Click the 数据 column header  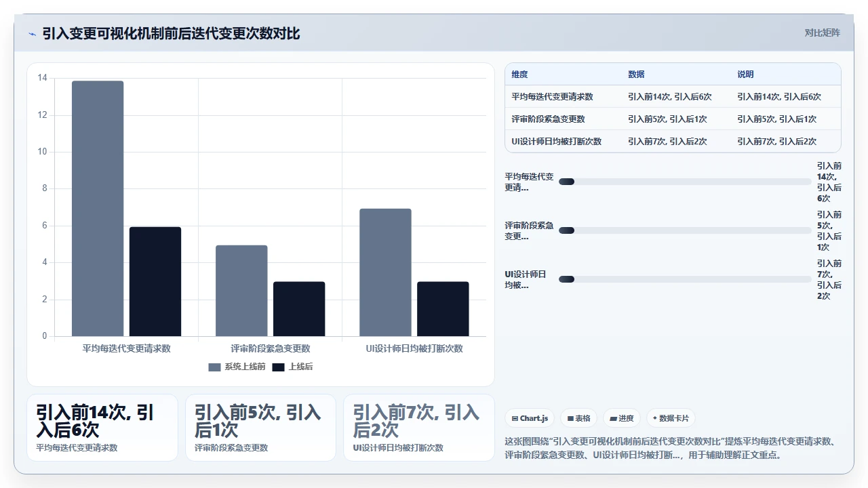(x=636, y=75)
